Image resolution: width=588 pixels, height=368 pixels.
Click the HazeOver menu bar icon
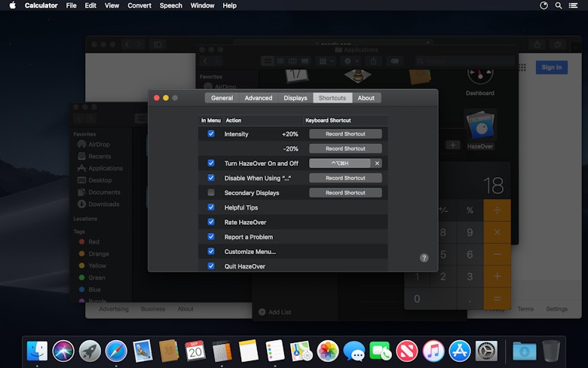[544, 5]
